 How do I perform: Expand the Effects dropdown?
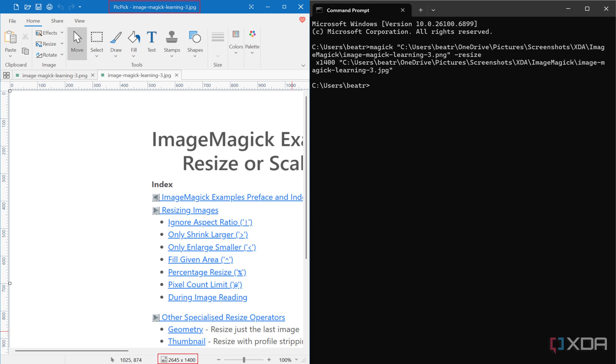[62, 33]
